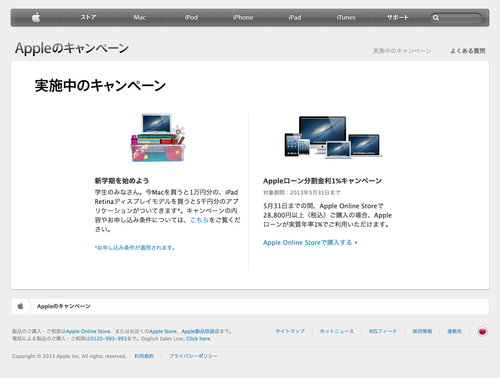Open the サポート navigation tab
Screen dimensions: 500x378
point(398,17)
